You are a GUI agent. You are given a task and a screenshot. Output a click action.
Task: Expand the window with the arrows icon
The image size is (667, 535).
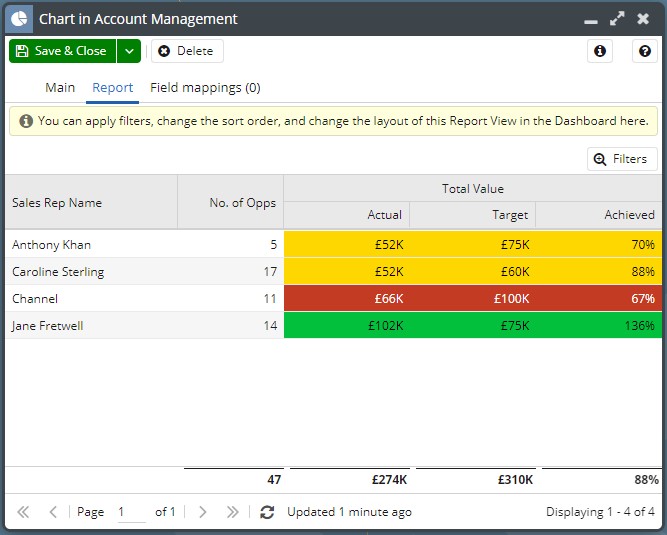617,19
